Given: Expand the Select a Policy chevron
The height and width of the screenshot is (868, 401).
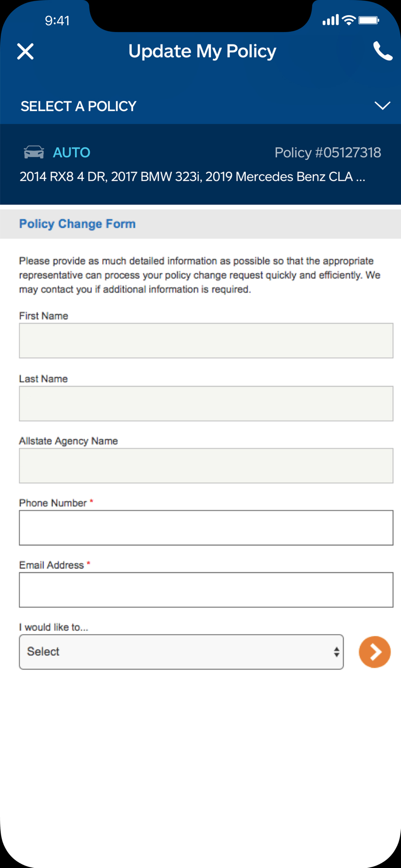Looking at the screenshot, I should click(x=382, y=106).
